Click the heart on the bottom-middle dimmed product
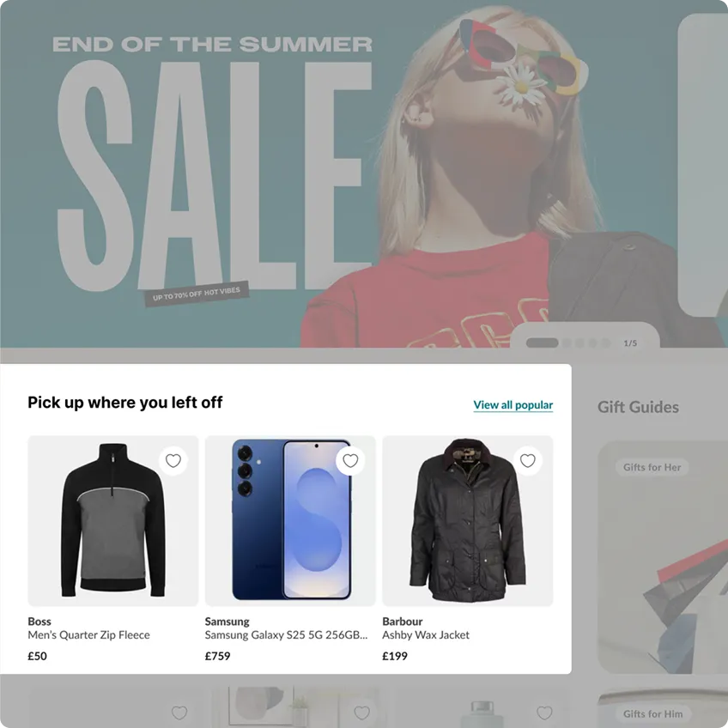Screen dimensions: 728x728 coord(361,713)
